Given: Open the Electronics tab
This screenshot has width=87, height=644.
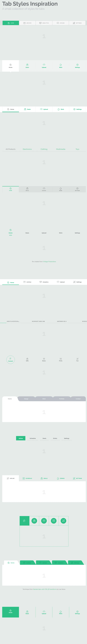Looking at the screenshot, I should 27,149.
